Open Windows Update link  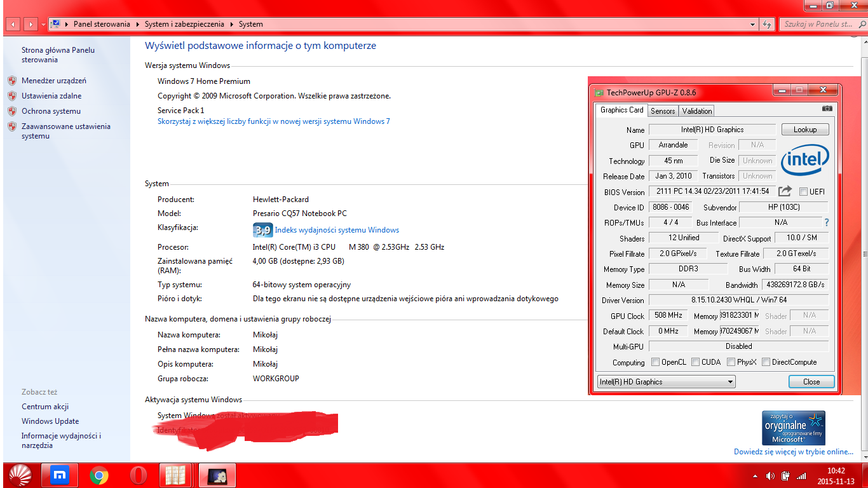point(50,421)
